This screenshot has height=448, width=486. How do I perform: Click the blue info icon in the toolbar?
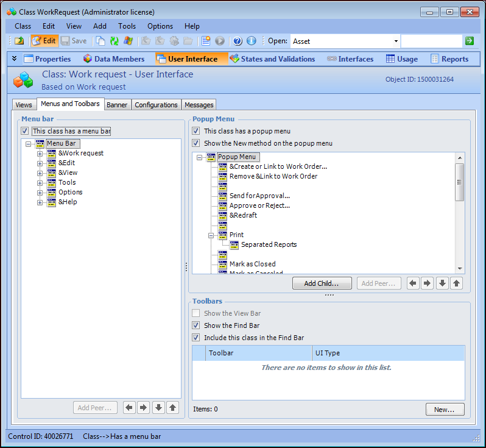[x=251, y=41]
